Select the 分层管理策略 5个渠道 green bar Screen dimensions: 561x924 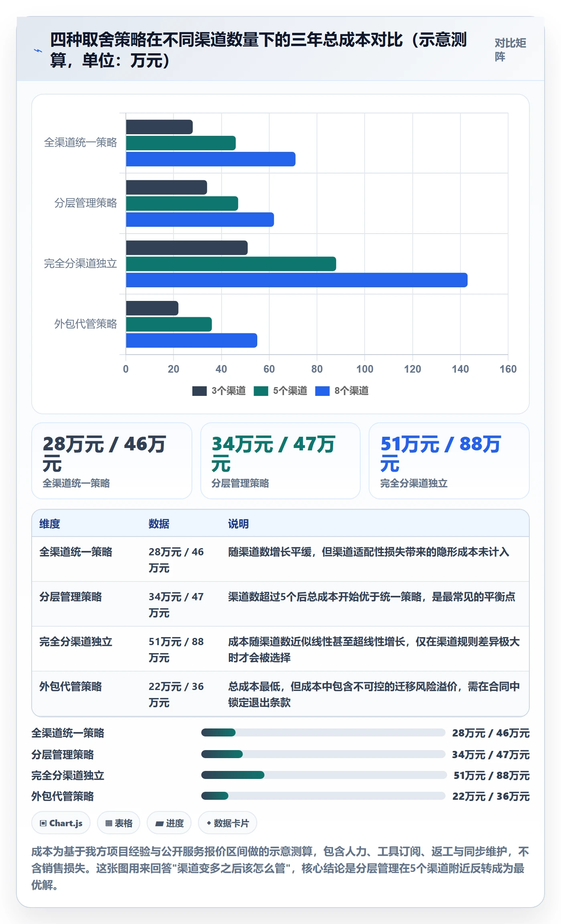[x=182, y=204]
